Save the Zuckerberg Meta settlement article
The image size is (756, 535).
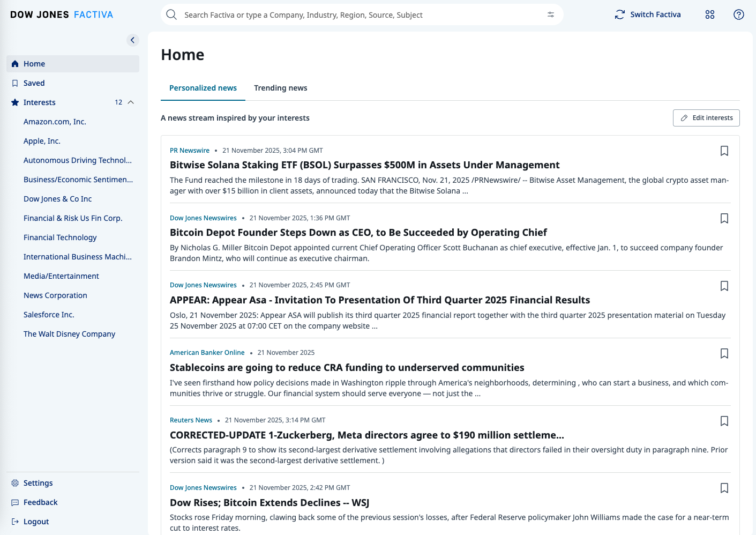point(724,421)
